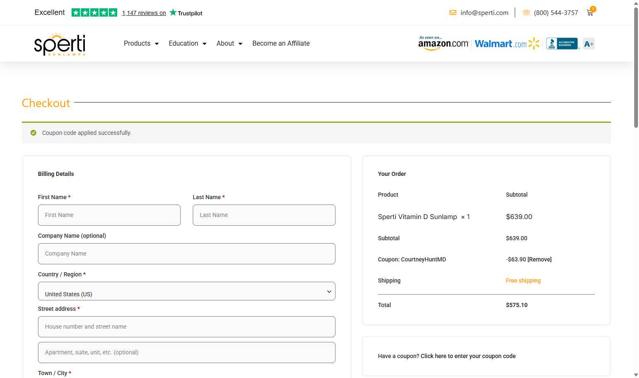
Task: Focus the Company Name field
Action: (187, 254)
